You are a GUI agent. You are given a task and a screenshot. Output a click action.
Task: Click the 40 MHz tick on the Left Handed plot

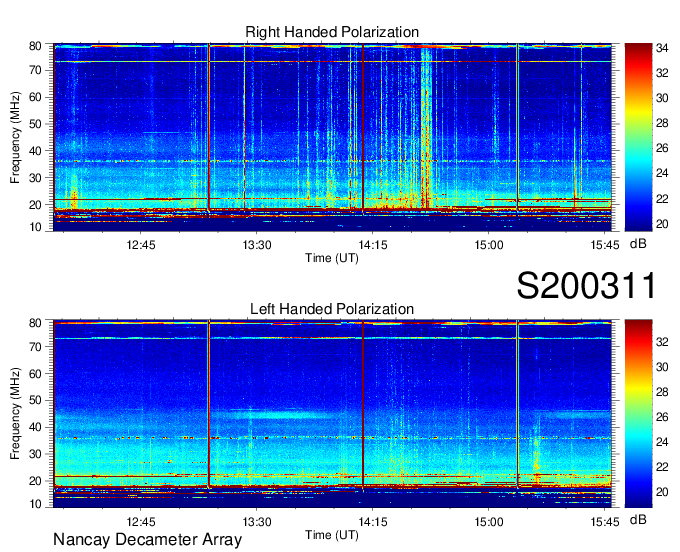[x=35, y=427]
